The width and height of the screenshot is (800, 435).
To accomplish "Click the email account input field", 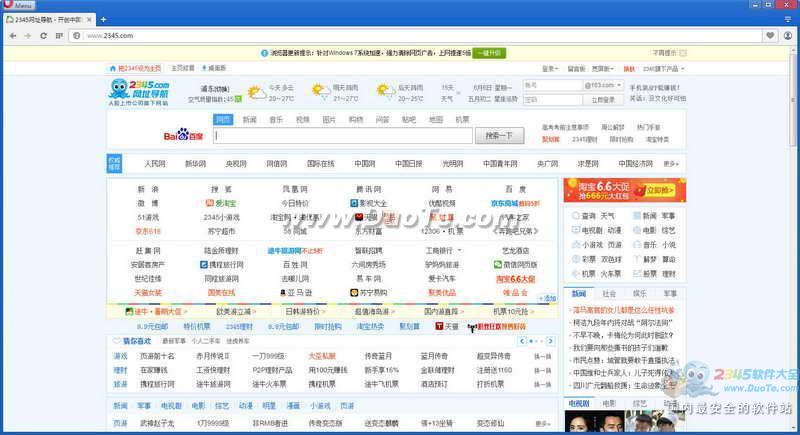I will coord(553,85).
